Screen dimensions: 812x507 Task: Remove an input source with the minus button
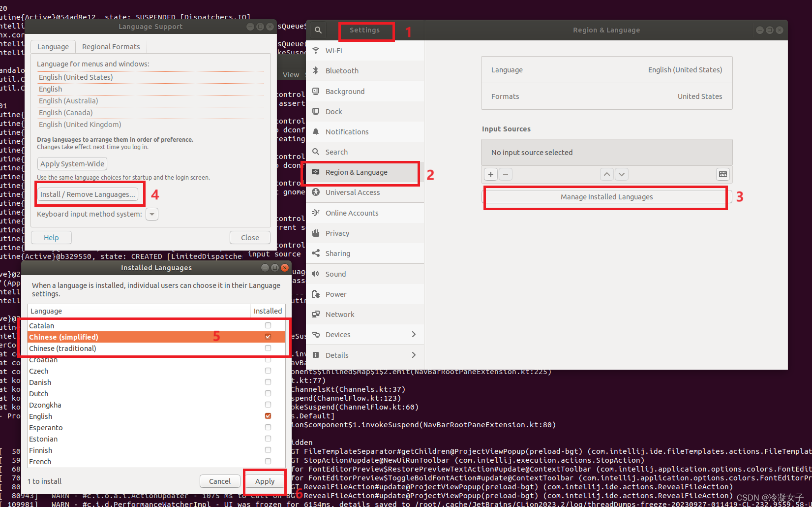[506, 174]
